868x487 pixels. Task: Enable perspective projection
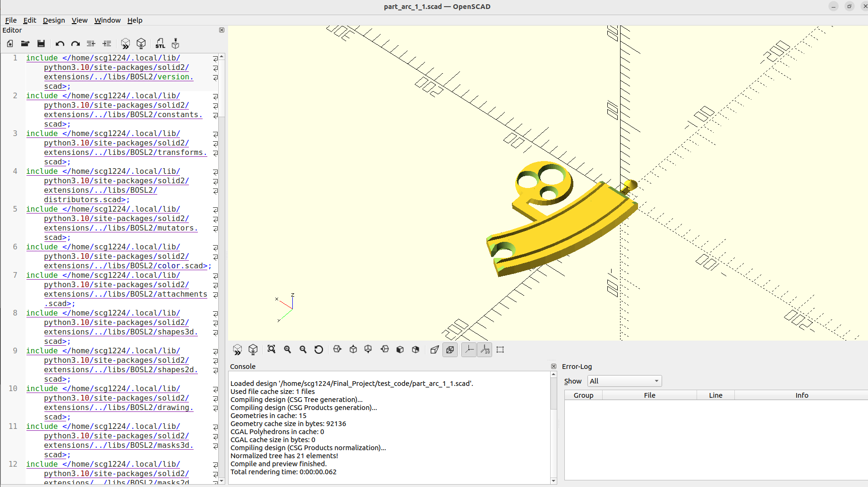[x=434, y=350]
